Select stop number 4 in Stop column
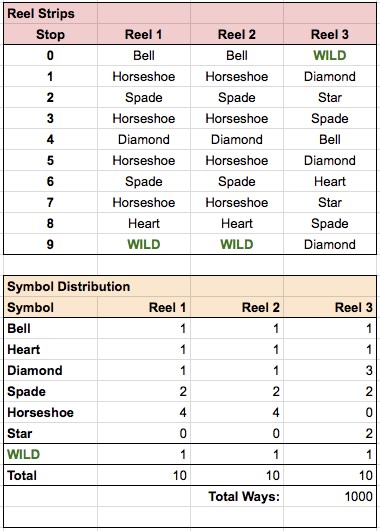Image resolution: width=380 pixels, height=531 pixels. tap(50, 140)
